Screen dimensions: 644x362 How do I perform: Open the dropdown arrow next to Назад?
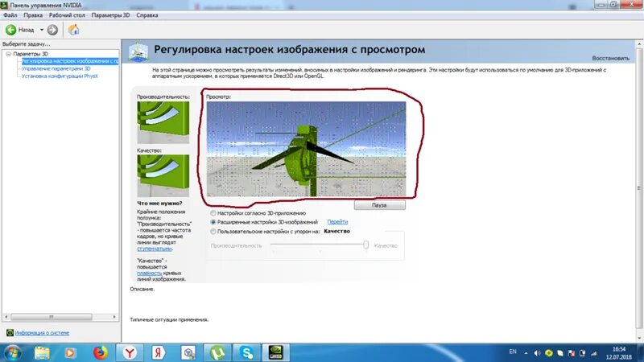click(42, 30)
